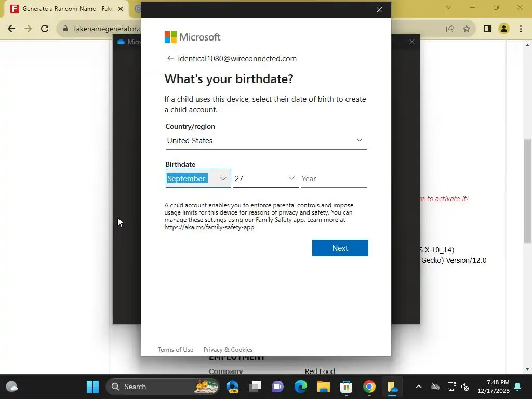The image size is (532, 399).
Task: Open the Terms of Use link
Action: tap(176, 350)
